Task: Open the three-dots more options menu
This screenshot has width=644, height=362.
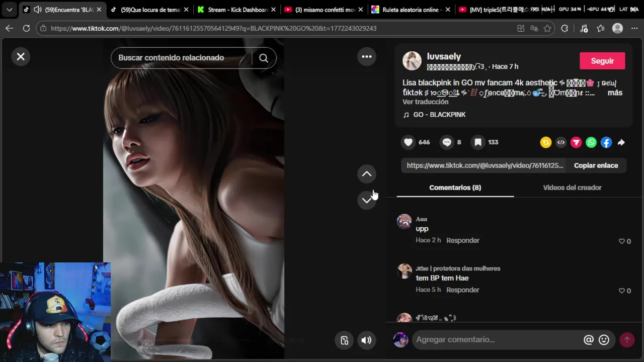Action: click(367, 57)
